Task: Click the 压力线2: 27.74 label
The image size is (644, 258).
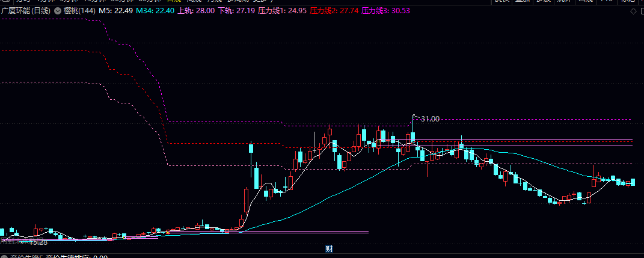Action: [x=334, y=11]
